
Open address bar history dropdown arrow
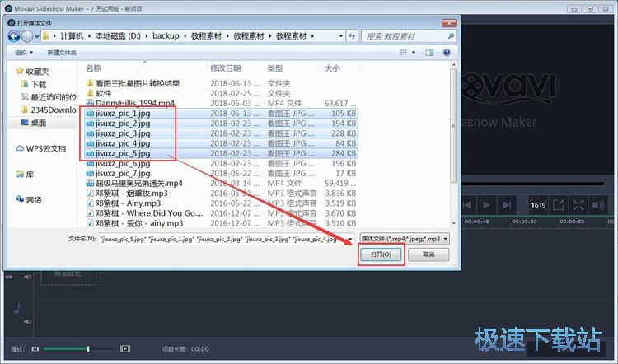341,36
